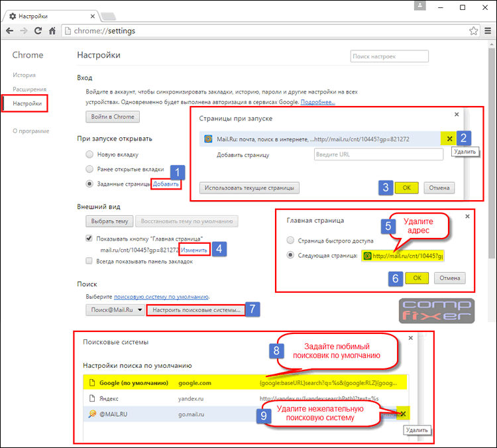497x448 pixels.
Task: Click the go.mail.ru keyword text
Action: [191, 414]
